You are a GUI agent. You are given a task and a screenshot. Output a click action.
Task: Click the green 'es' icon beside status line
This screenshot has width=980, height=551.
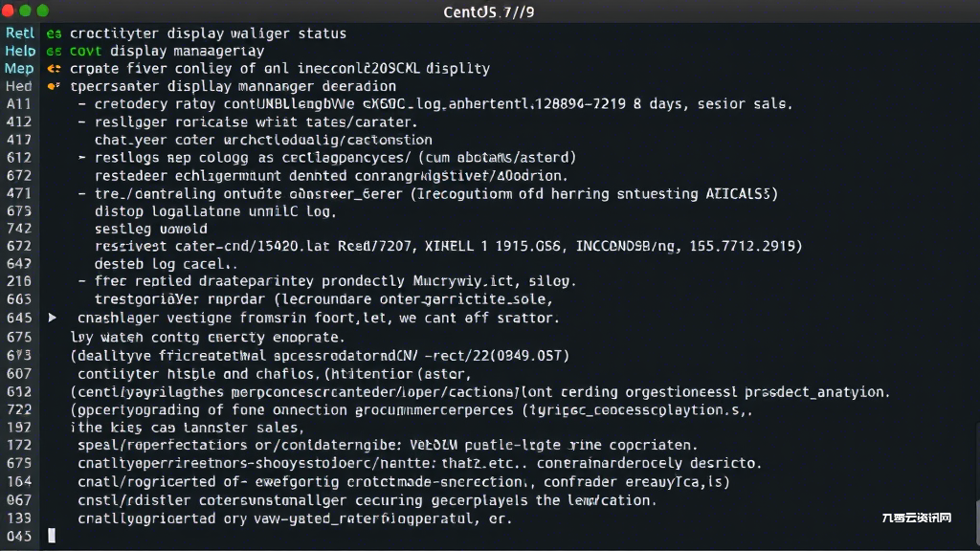point(54,33)
